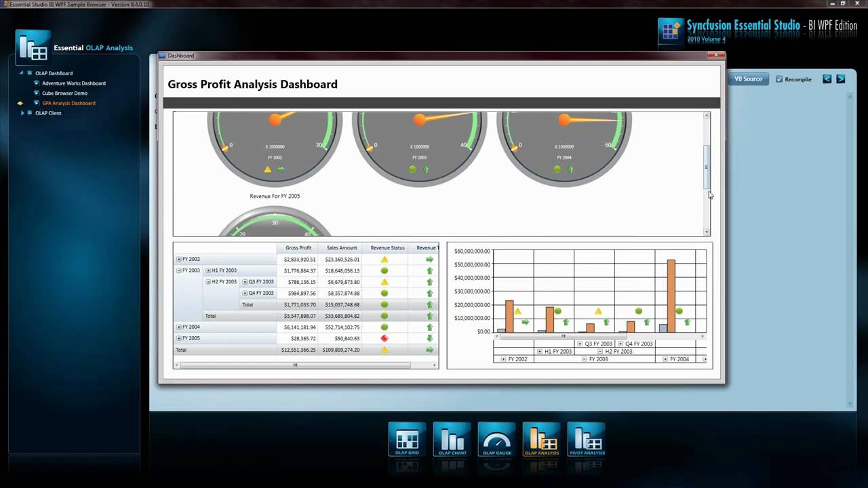Click the yellow triangle under FY 2002 gauge
This screenshot has width=868, height=488.
[268, 169]
